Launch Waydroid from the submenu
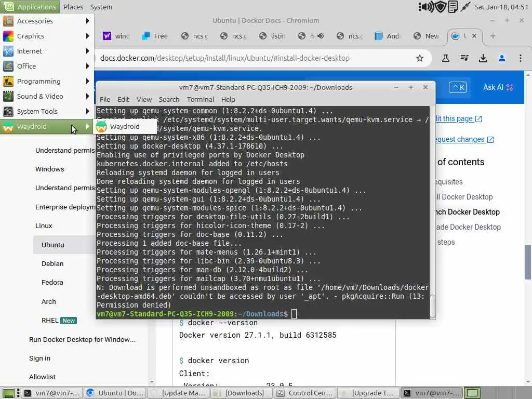Viewport: 532px width, 399px height. tap(125, 127)
